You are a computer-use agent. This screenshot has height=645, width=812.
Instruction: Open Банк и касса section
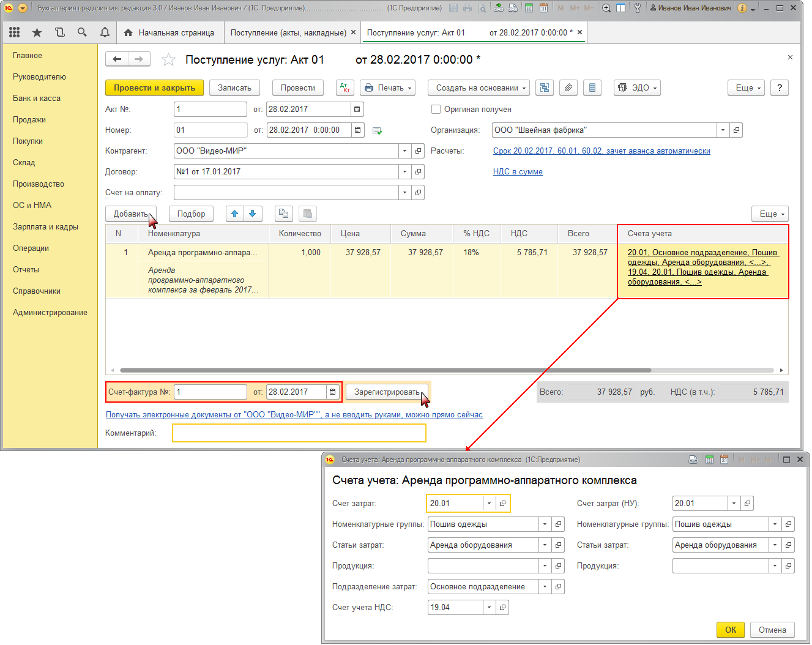[x=37, y=98]
